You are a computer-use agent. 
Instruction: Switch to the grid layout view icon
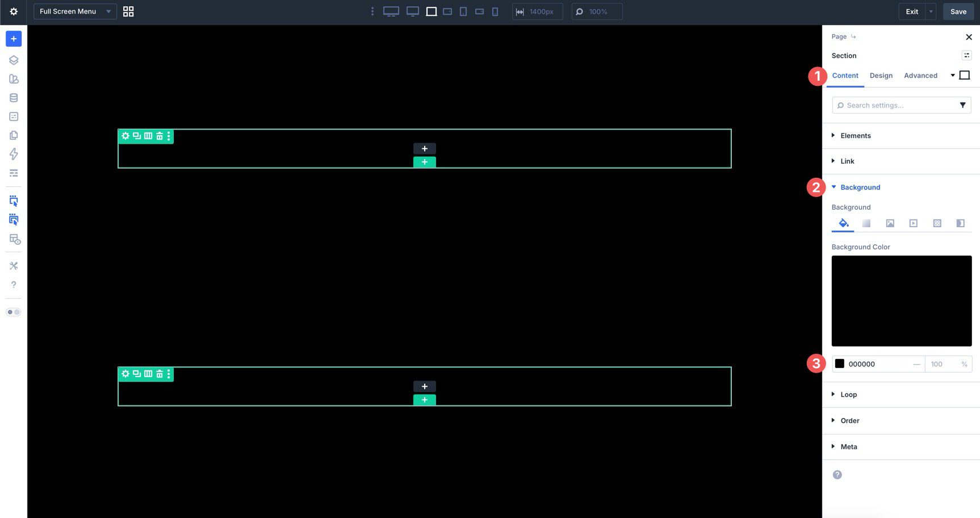128,11
